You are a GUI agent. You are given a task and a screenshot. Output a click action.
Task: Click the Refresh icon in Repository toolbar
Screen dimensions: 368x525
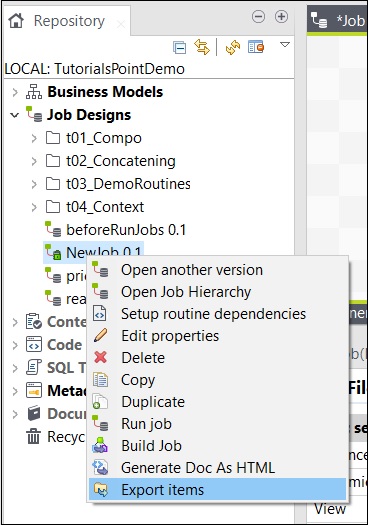click(x=233, y=47)
